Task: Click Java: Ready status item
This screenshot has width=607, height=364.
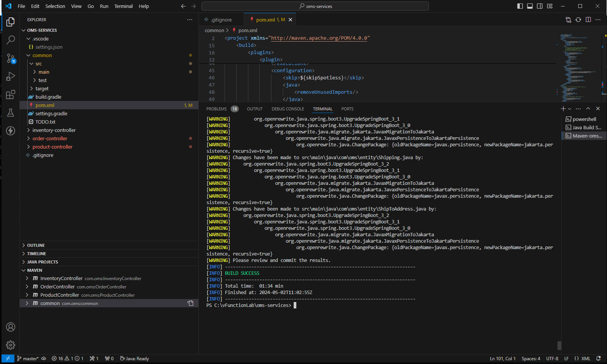Action: point(135,358)
